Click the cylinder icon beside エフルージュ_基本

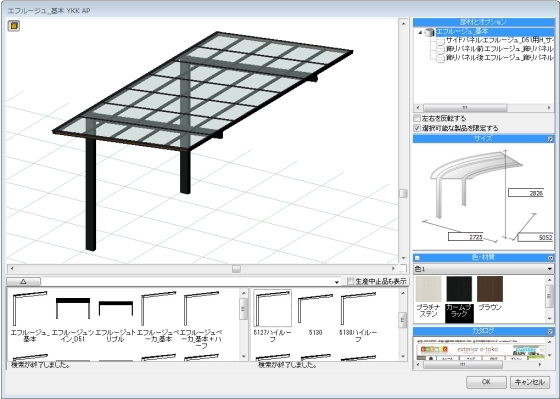(x=429, y=33)
